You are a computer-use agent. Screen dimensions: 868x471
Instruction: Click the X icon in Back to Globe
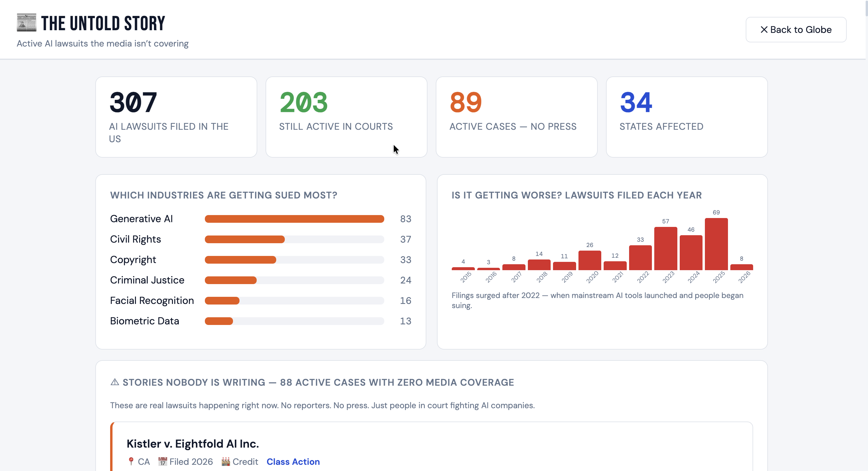coord(764,30)
